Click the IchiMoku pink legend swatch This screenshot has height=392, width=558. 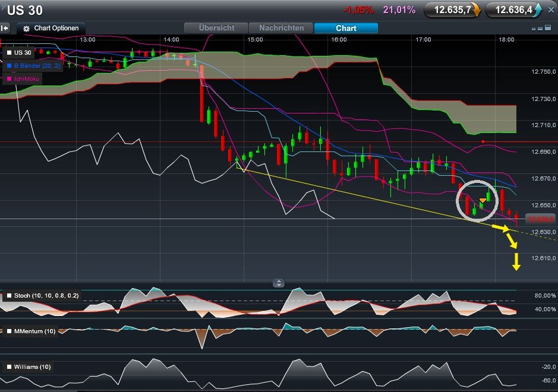click(x=10, y=78)
